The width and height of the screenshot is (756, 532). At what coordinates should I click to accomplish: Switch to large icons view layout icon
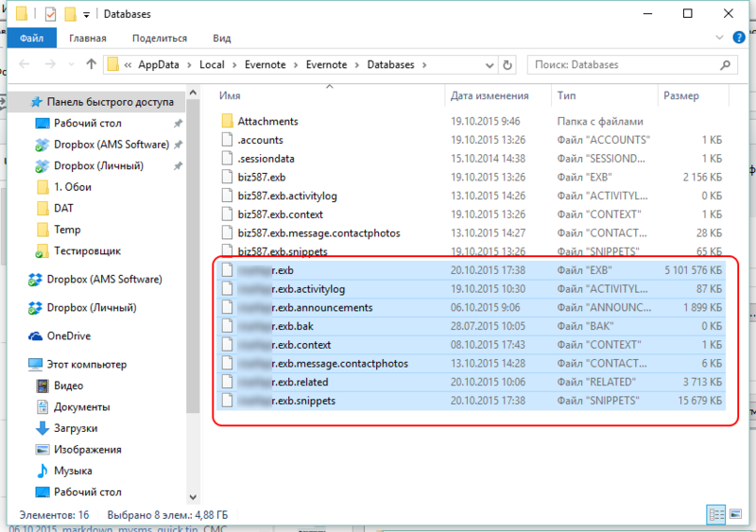735,514
